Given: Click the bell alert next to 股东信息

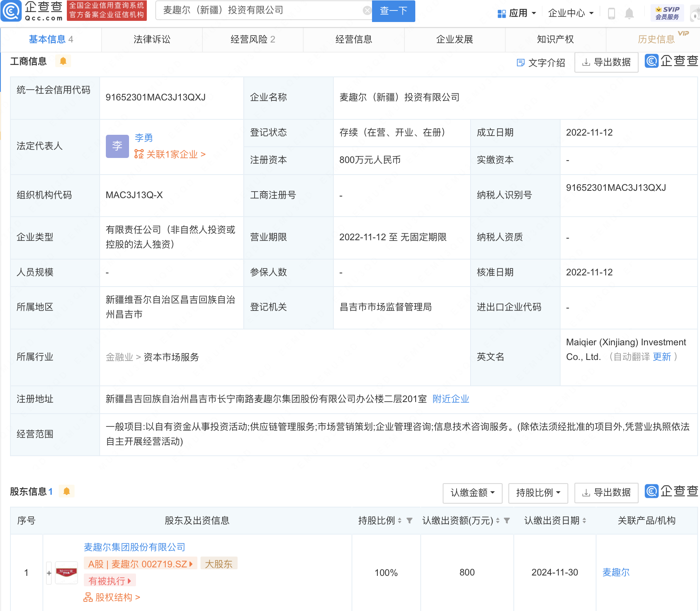Looking at the screenshot, I should click(66, 491).
